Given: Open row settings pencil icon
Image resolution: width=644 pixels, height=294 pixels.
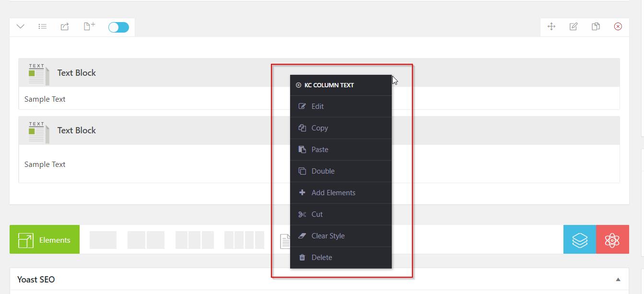Looking at the screenshot, I should pyautogui.click(x=574, y=26).
